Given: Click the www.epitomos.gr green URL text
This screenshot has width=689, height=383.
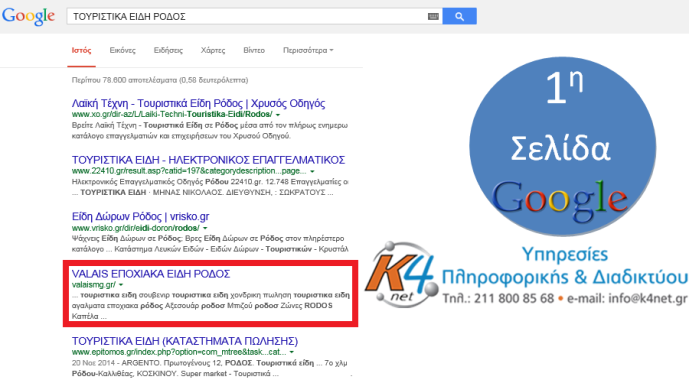Looking at the screenshot, I should 179,352.
